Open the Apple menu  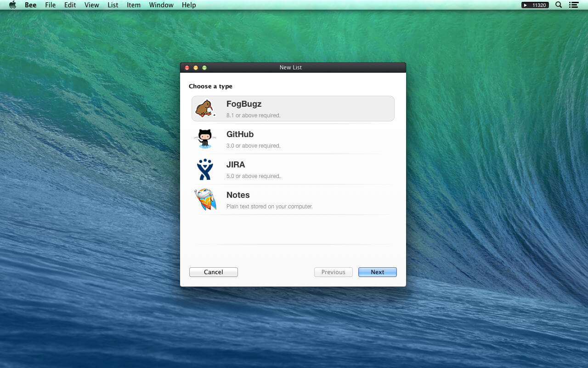(12, 5)
